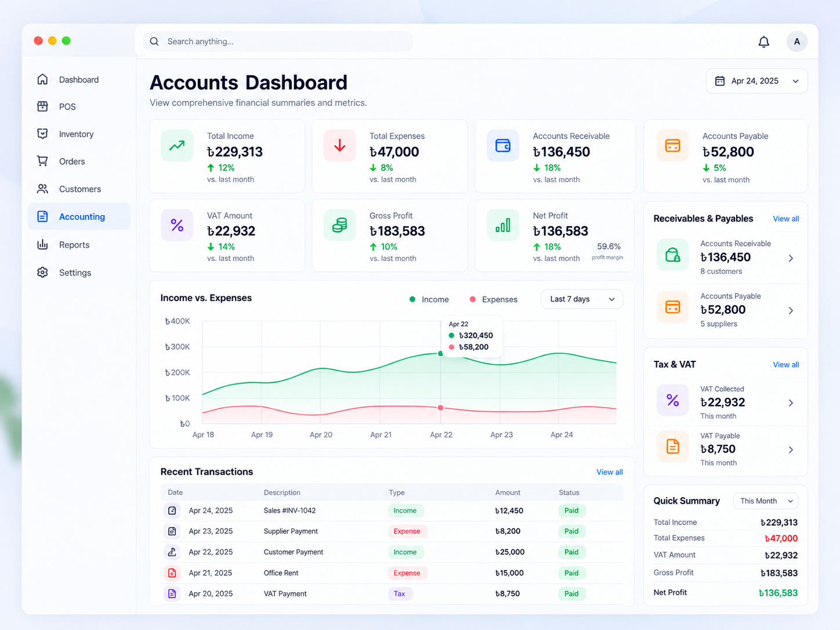Screen dimensions: 840x630
Task: Click the Accounts Payable card icon at top
Action: tap(672, 146)
